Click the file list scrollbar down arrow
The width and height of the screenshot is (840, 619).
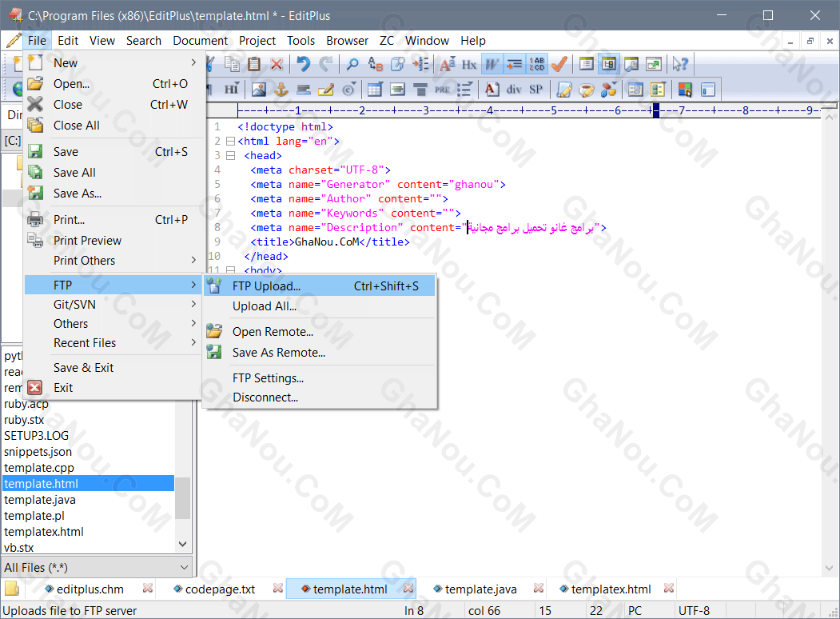183,544
